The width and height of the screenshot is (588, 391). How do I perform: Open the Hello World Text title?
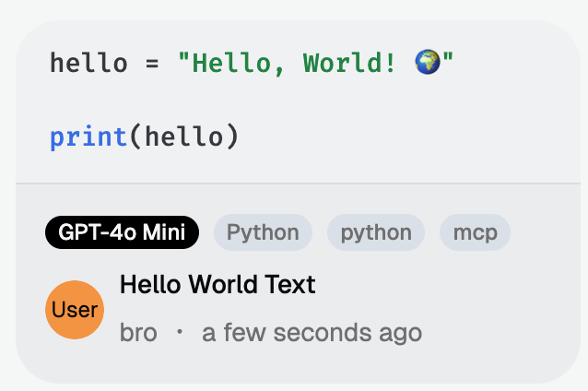(x=218, y=284)
